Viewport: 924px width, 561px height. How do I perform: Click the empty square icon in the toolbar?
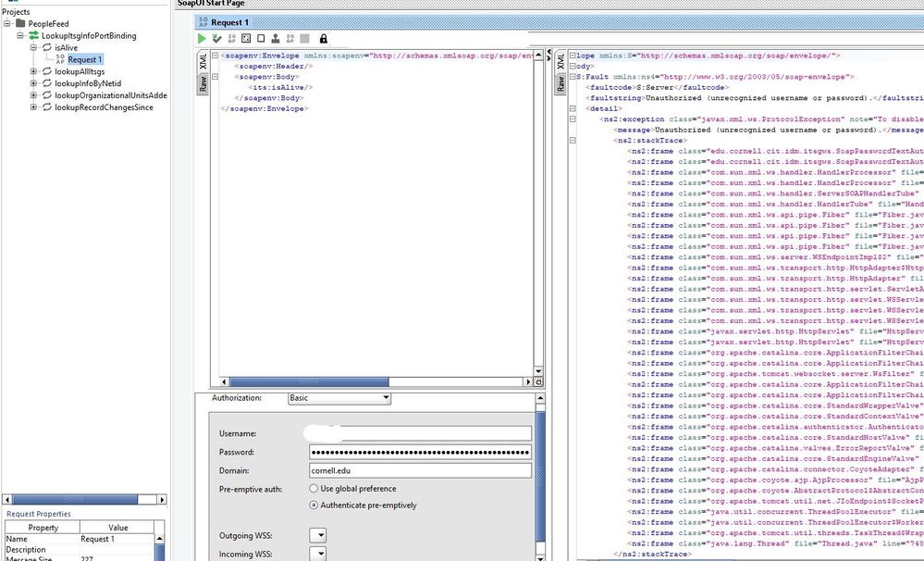click(261, 39)
